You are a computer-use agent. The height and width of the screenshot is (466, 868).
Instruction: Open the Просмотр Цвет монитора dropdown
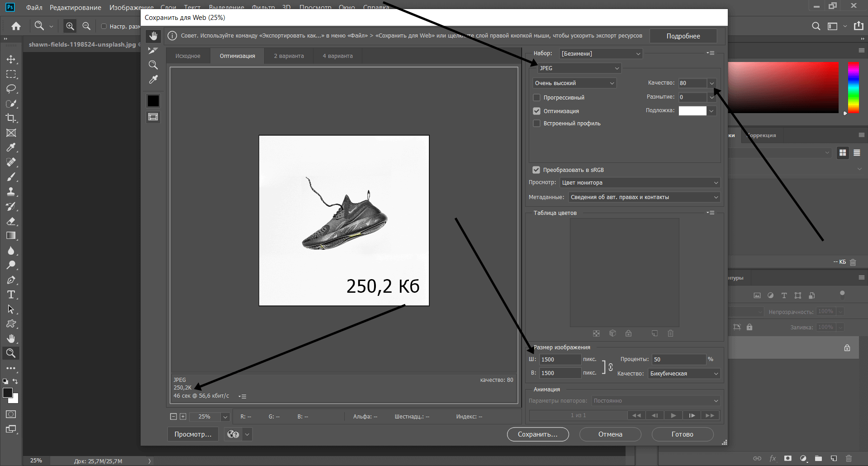pyautogui.click(x=640, y=183)
